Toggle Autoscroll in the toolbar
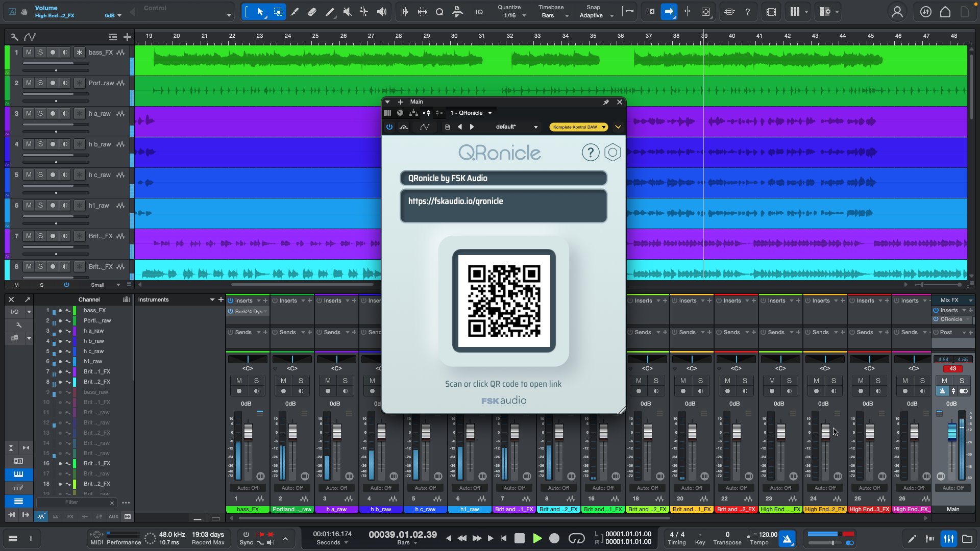Viewport: 980px width, 551px height. (669, 12)
